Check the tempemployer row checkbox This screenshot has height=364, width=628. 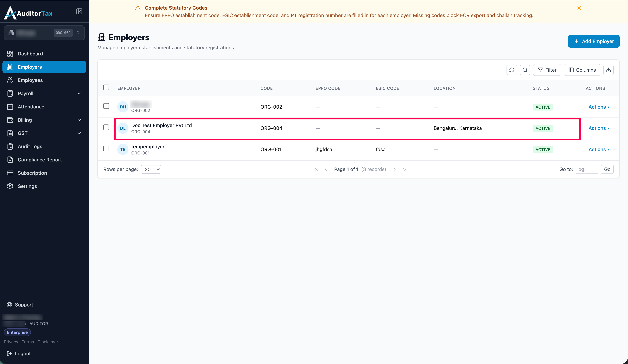click(x=106, y=149)
